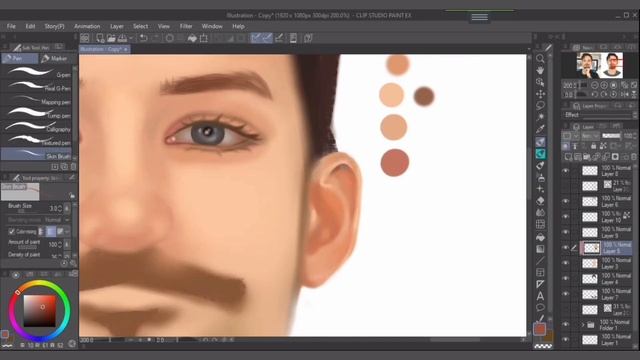This screenshot has height=360, width=640.
Task: Open the Layer menu
Action: coord(117,26)
